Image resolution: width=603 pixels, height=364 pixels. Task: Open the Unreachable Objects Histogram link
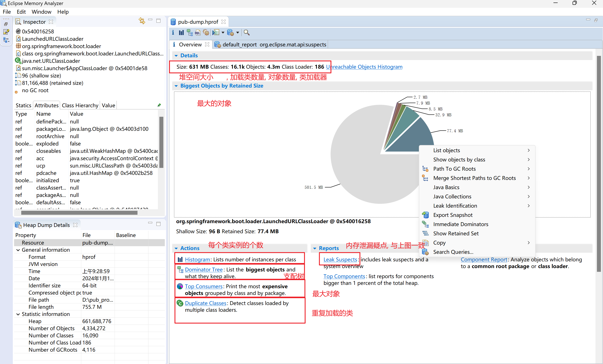(x=364, y=67)
